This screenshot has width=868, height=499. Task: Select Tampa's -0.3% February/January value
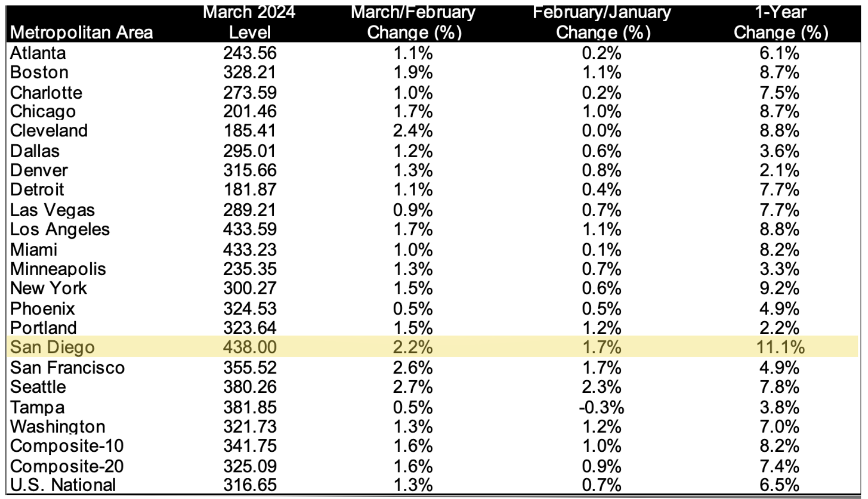click(601, 407)
